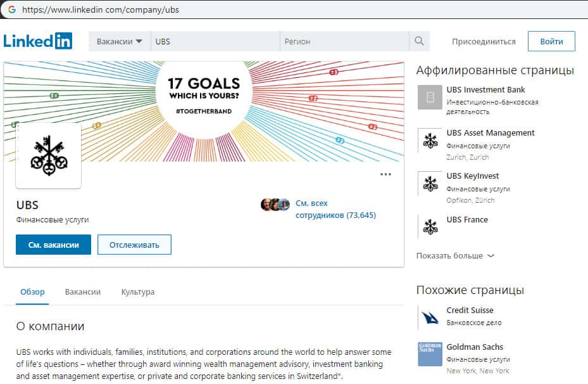The image size is (588, 384).
Task: Open the UBS Investment Bank page link
Action: click(x=485, y=90)
